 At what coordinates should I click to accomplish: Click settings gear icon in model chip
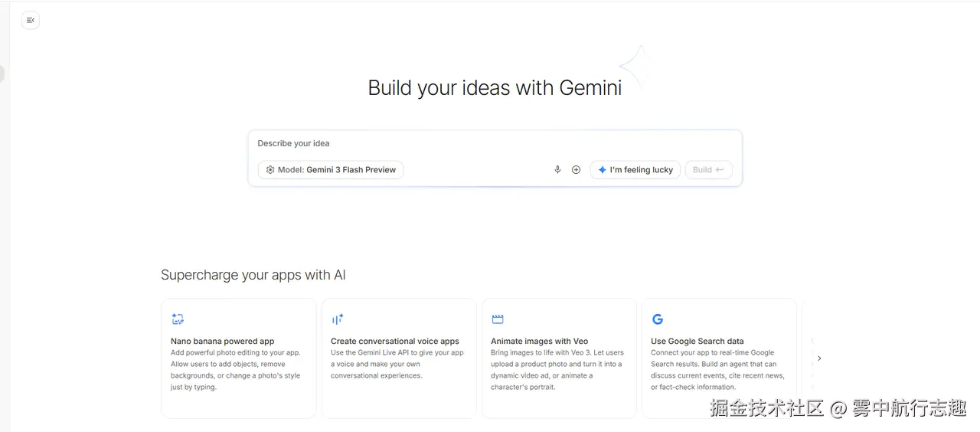point(270,170)
